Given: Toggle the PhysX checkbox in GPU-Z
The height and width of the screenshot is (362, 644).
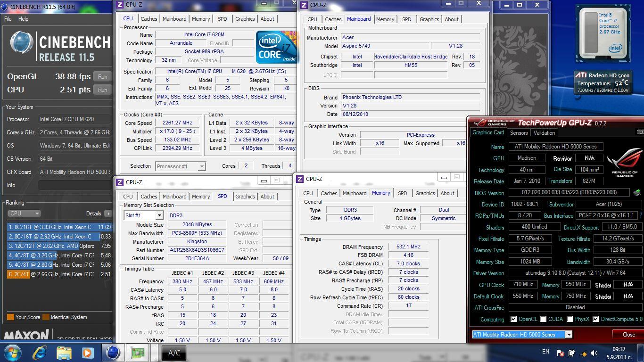Looking at the screenshot, I should pos(570,319).
